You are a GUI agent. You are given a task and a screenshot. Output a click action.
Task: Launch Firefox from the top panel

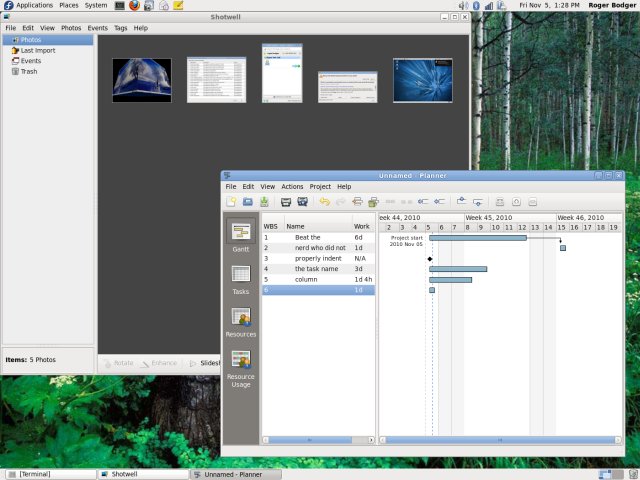click(x=134, y=6)
